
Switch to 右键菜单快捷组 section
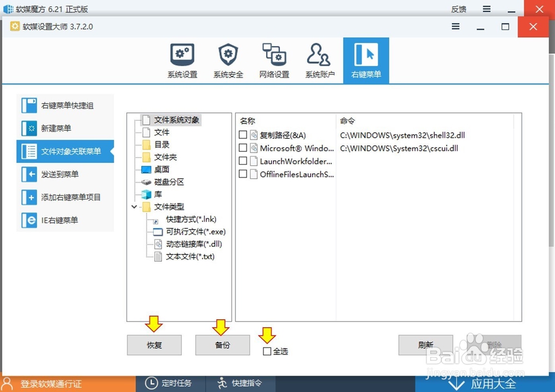pos(61,105)
